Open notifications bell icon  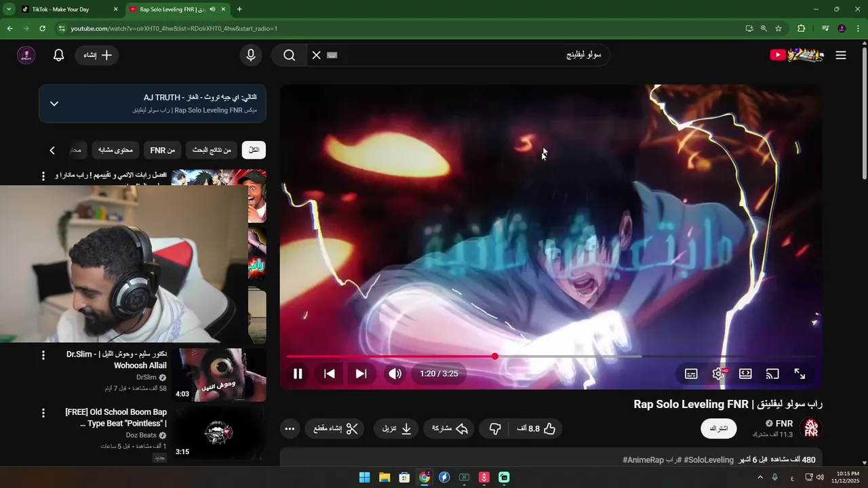pyautogui.click(x=59, y=55)
